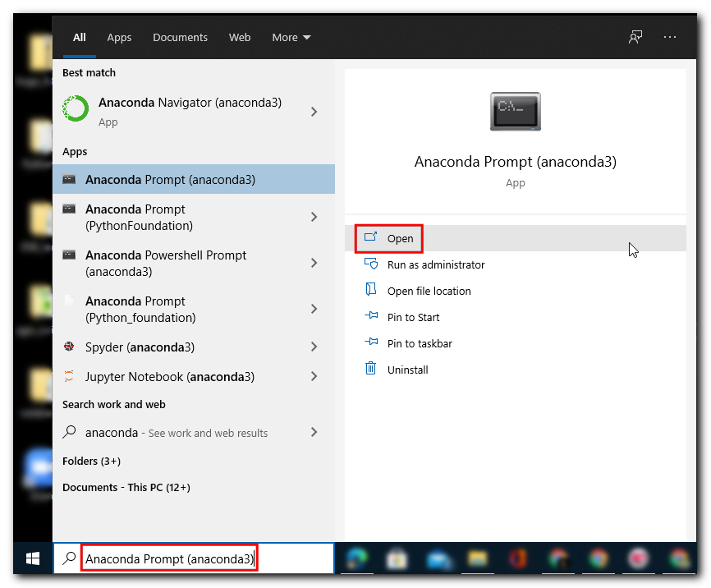This screenshot has width=711, height=588.
Task: Switch to the All search tab
Action: point(80,37)
